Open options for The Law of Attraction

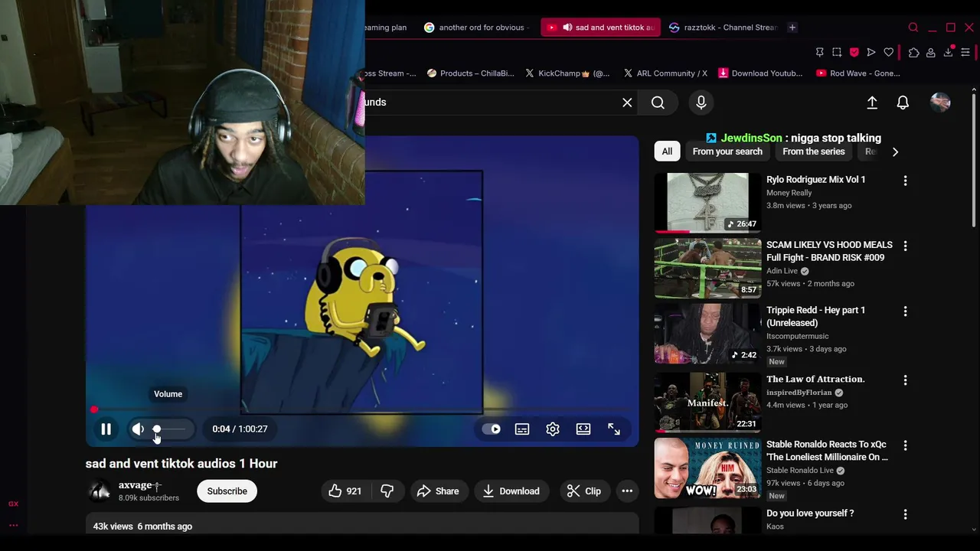(x=905, y=380)
